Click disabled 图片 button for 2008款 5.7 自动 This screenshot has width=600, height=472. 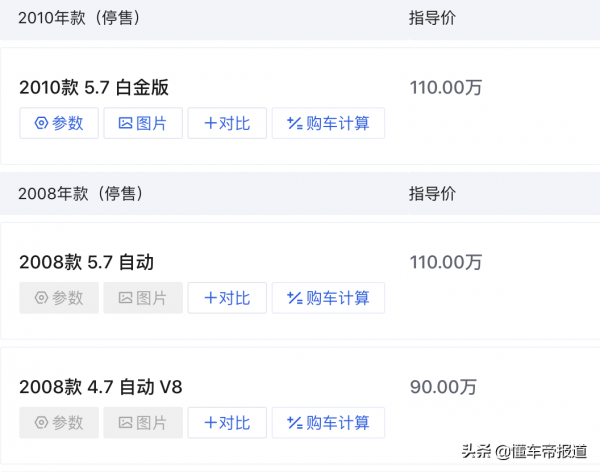[x=143, y=298]
